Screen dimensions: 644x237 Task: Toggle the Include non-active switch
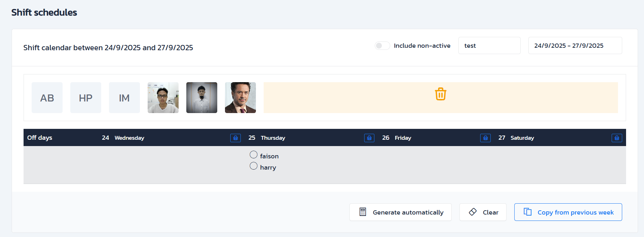pos(382,46)
